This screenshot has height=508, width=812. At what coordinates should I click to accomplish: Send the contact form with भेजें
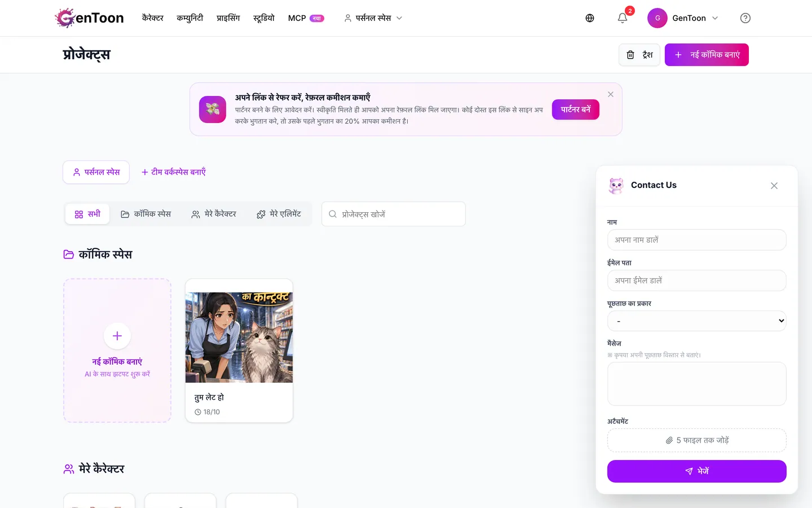(697, 471)
